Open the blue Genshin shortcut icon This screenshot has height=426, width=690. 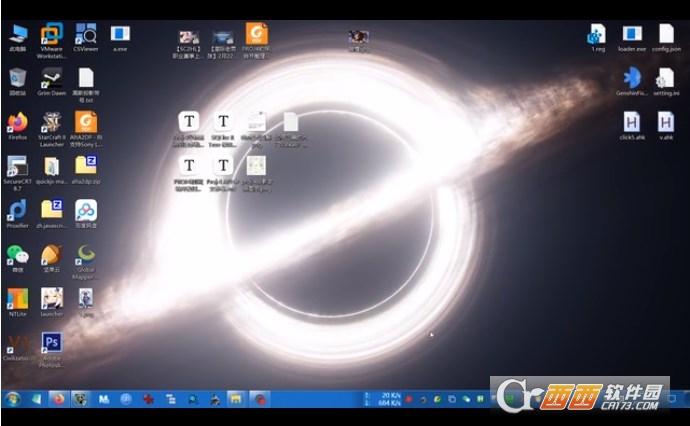(x=632, y=82)
